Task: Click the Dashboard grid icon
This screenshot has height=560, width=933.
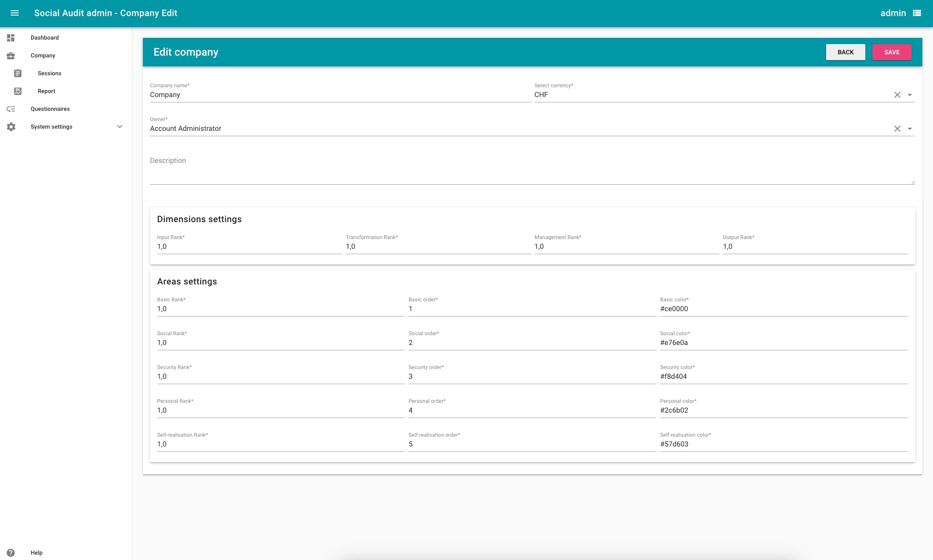Action: [11, 38]
